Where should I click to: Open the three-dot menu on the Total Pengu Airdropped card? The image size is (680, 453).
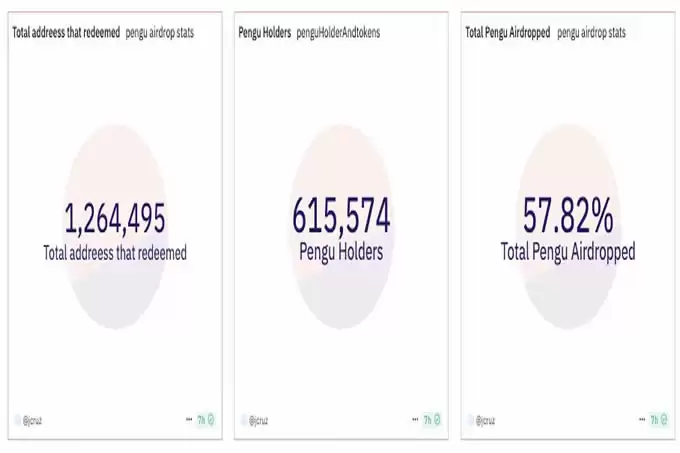pyautogui.click(x=642, y=419)
